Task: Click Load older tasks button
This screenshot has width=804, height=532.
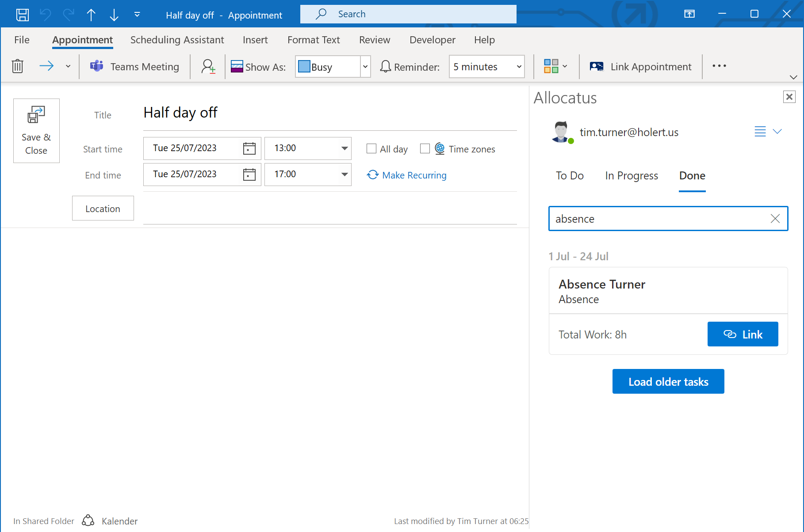Action: (668, 382)
